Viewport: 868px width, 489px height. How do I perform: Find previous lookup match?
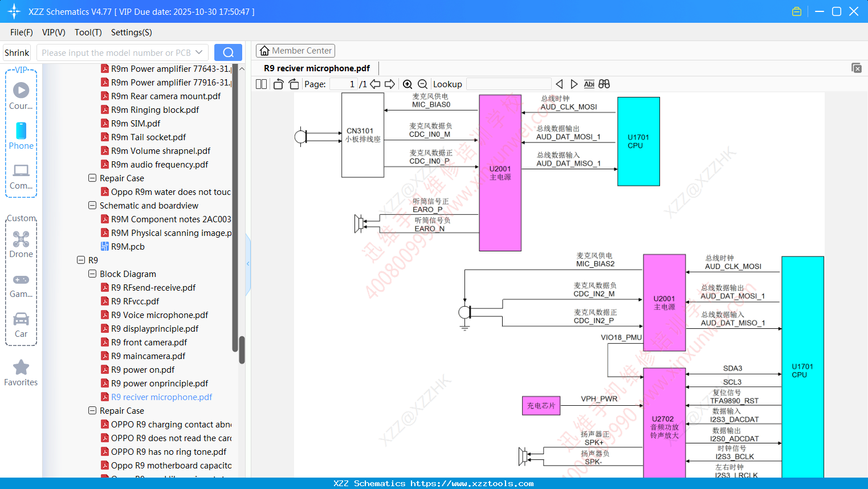coord(559,84)
